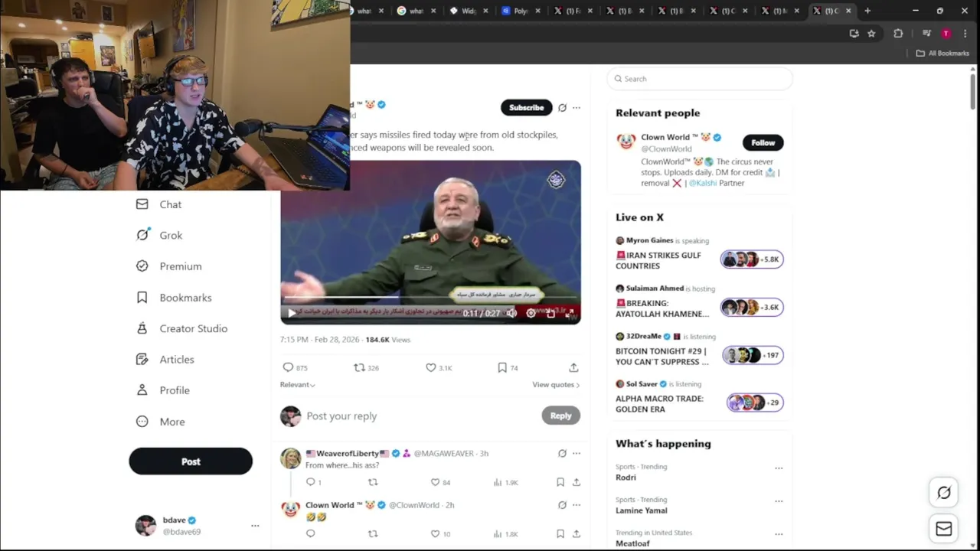Open the floating Messages envelope button
This screenshot has width=980, height=551.
pyautogui.click(x=944, y=529)
